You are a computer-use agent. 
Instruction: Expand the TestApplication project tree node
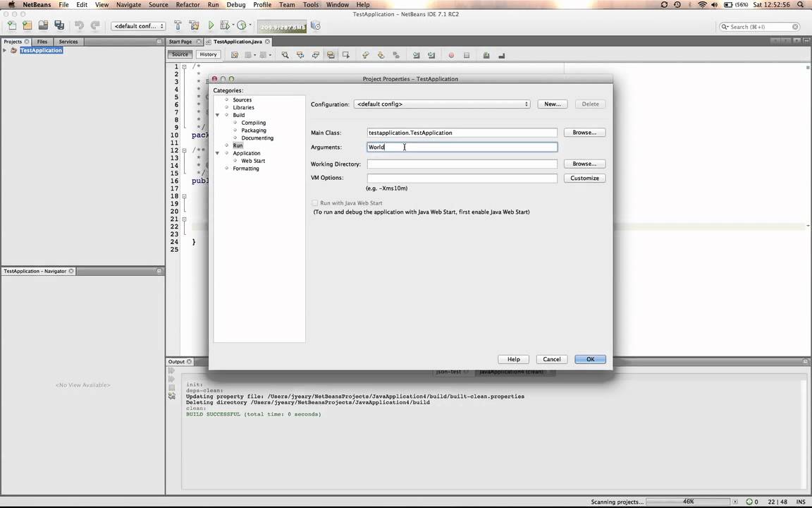(5, 50)
